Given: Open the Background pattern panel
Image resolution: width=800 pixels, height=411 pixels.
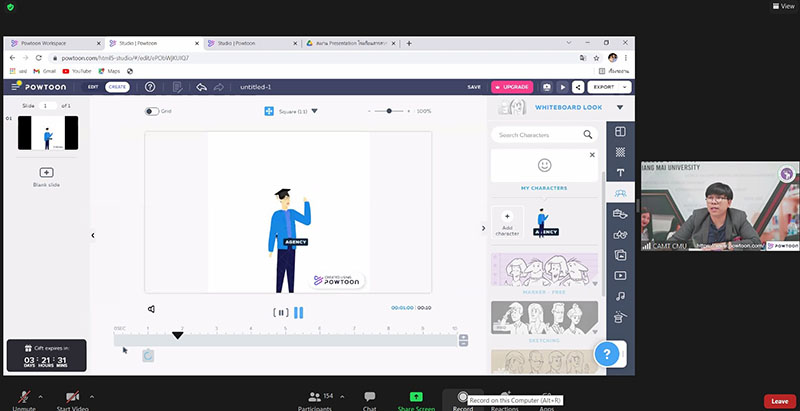Looking at the screenshot, I should tap(620, 152).
